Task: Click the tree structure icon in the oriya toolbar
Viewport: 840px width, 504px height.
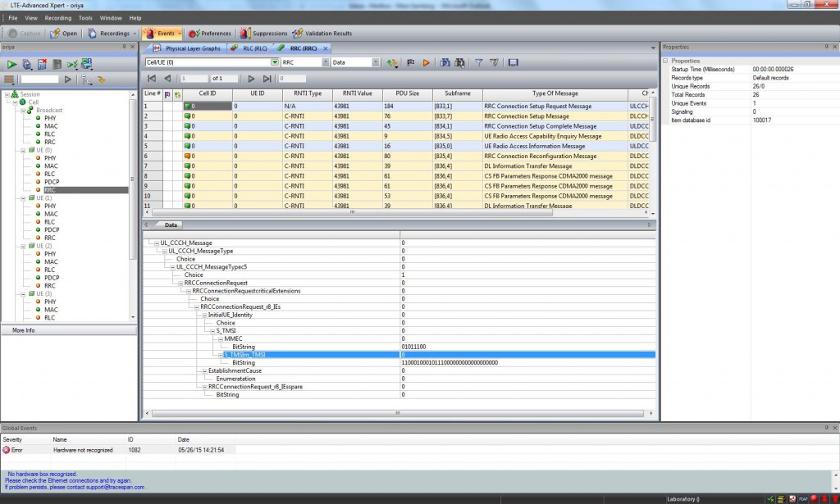Action: (87, 79)
